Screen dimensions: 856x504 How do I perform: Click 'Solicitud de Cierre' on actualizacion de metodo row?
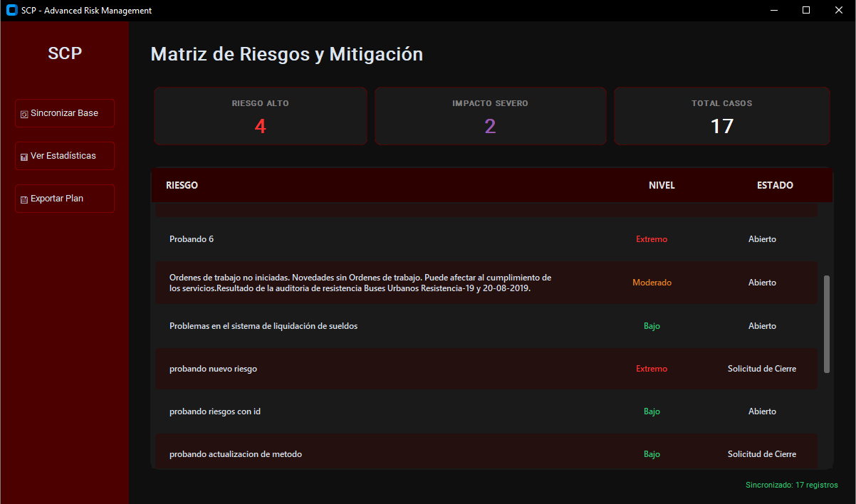tap(761, 454)
